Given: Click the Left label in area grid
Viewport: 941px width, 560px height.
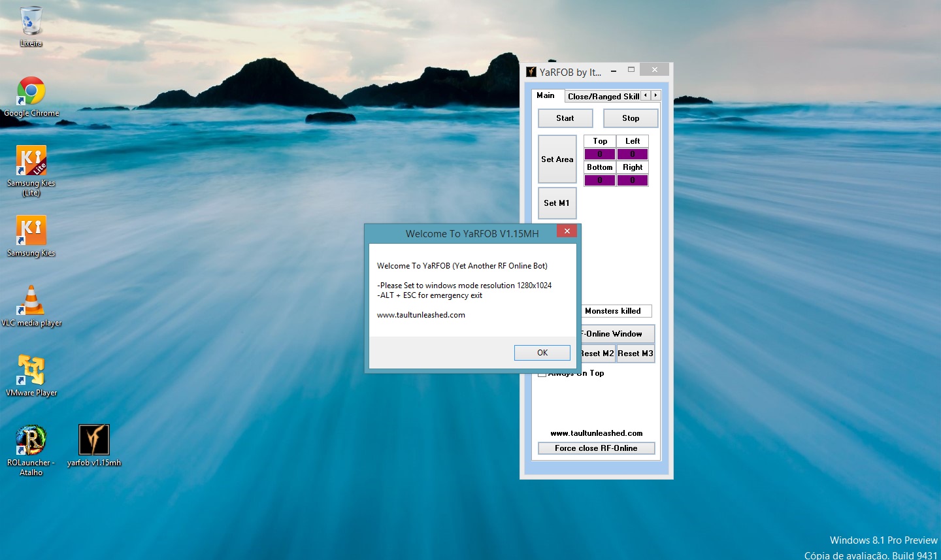Looking at the screenshot, I should (633, 141).
